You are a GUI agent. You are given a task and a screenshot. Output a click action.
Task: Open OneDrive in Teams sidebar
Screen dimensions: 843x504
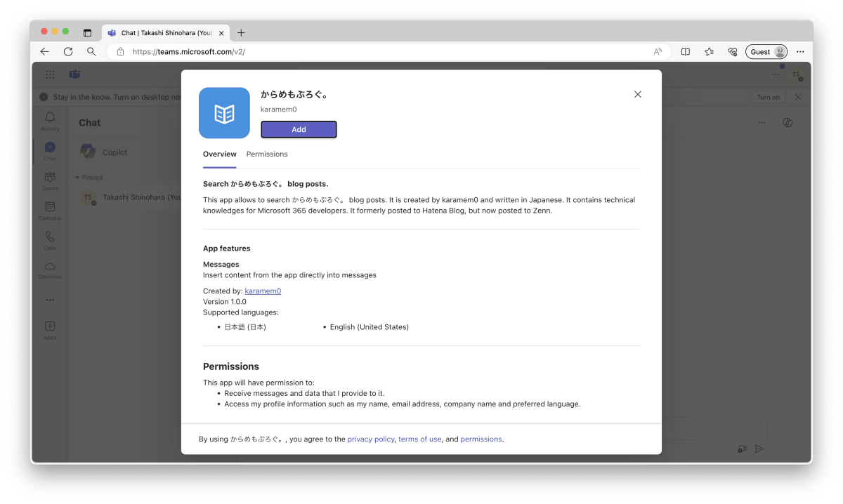[x=50, y=270]
